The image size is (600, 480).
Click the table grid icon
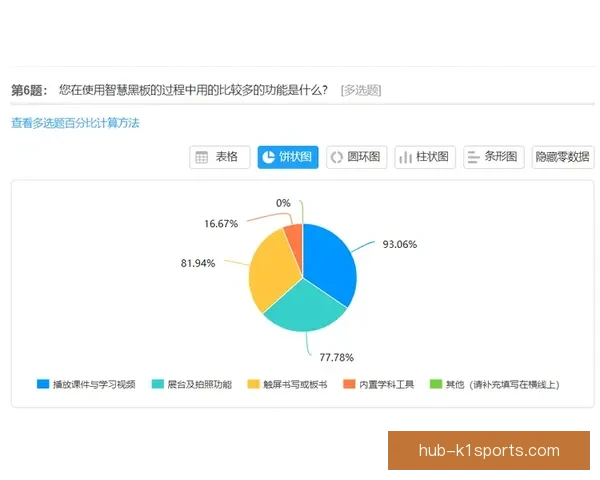coord(201,157)
